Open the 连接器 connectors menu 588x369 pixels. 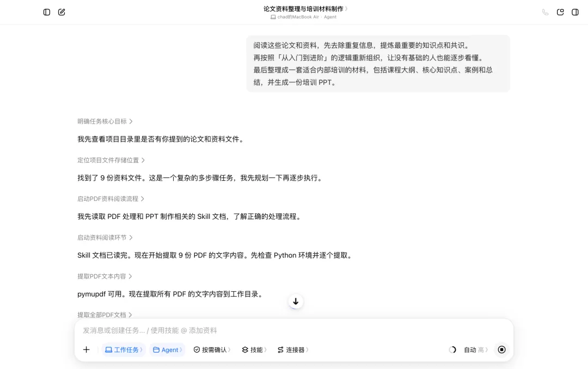tap(293, 349)
